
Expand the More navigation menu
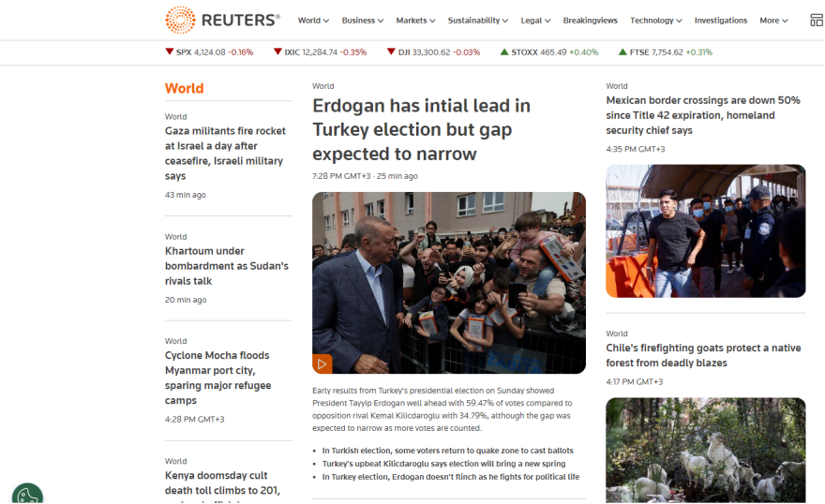click(x=773, y=21)
